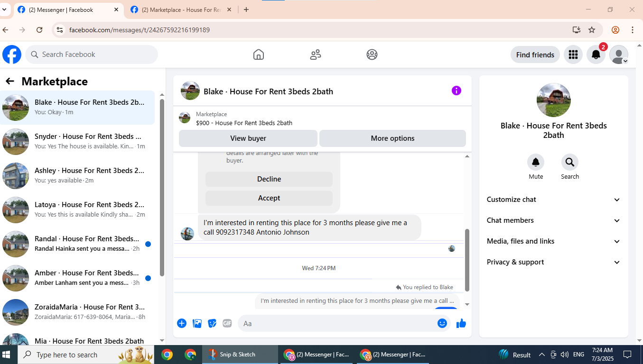Click the chat messages scrollbar thumb
The width and height of the screenshot is (643, 364).
[x=467, y=260]
